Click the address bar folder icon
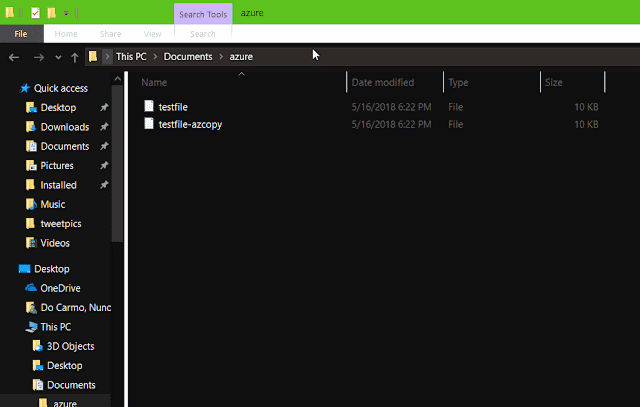This screenshot has height=407, width=640. pyautogui.click(x=93, y=56)
